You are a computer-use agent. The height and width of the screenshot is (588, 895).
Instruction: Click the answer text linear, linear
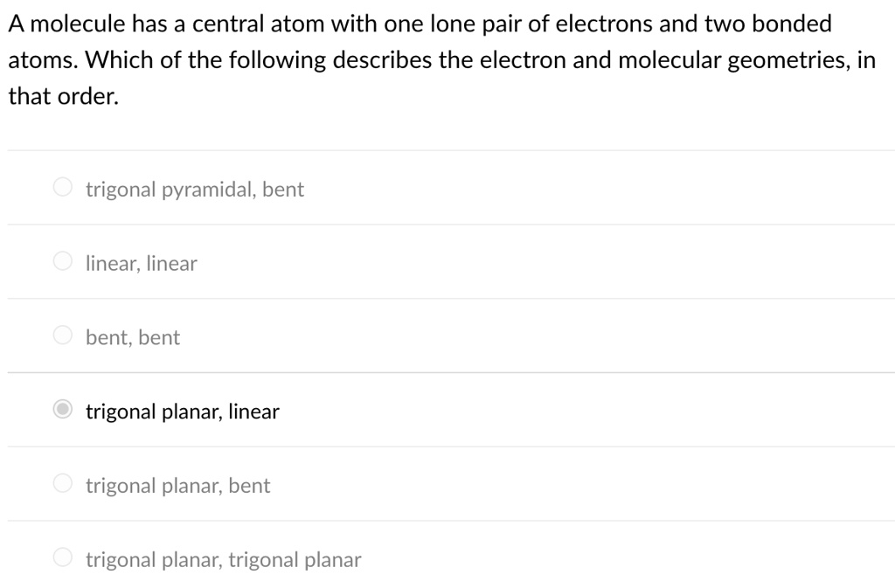pyautogui.click(x=141, y=263)
